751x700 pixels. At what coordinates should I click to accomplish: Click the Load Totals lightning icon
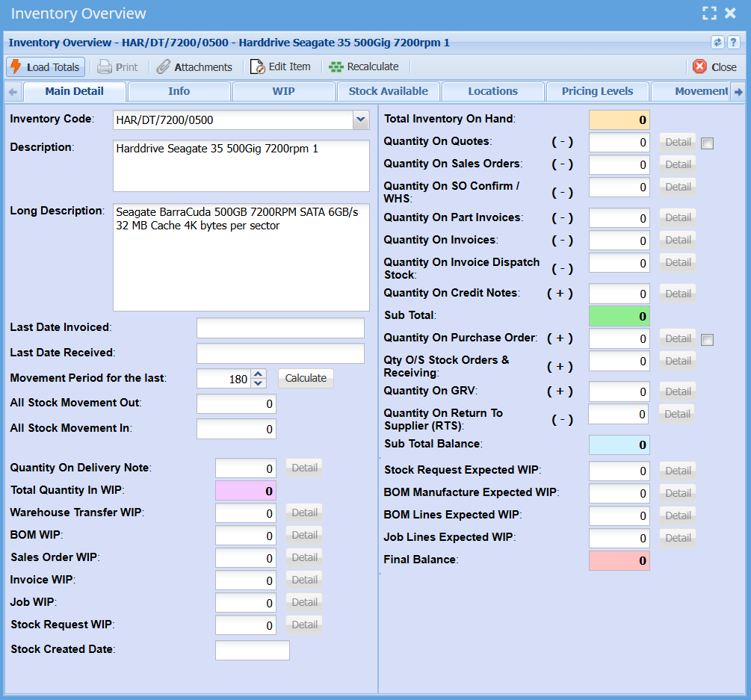(16, 66)
